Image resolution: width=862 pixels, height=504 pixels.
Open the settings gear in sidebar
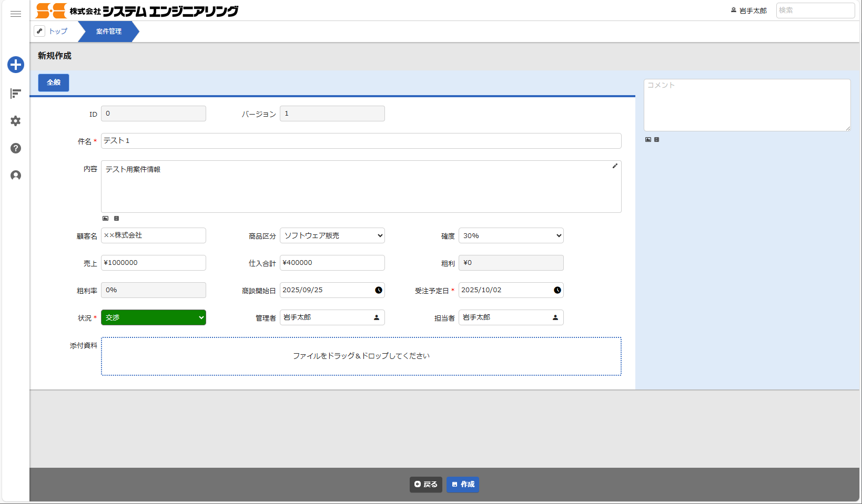[16, 121]
